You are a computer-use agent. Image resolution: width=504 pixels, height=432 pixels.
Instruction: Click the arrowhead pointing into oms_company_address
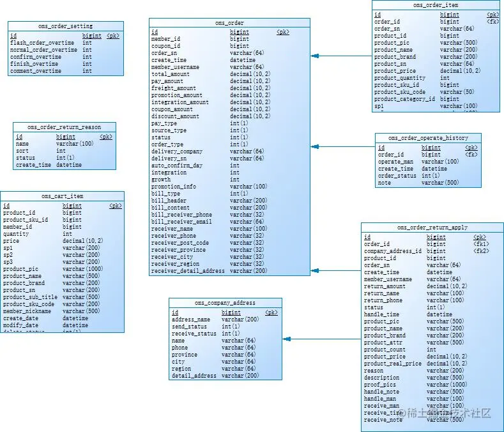287,339
